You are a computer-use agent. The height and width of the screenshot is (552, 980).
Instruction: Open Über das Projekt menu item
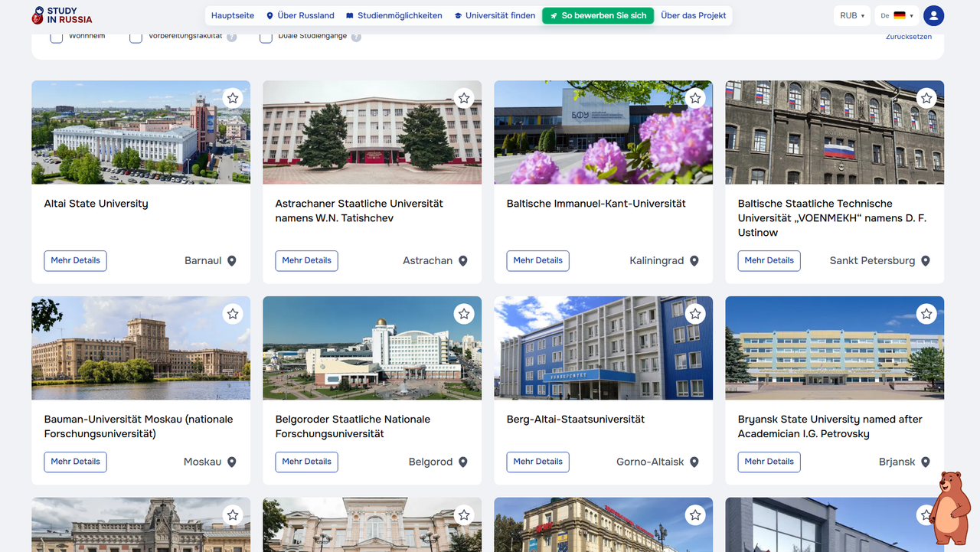(694, 15)
